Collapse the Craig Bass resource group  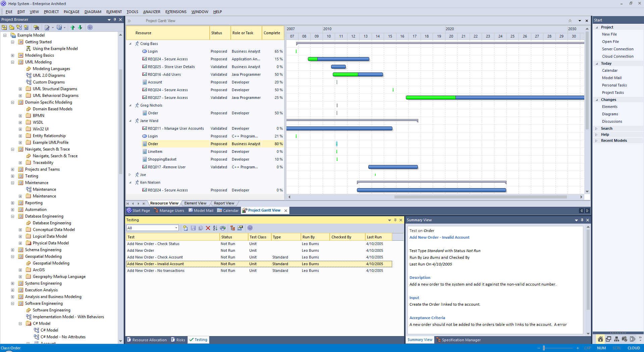(130, 44)
